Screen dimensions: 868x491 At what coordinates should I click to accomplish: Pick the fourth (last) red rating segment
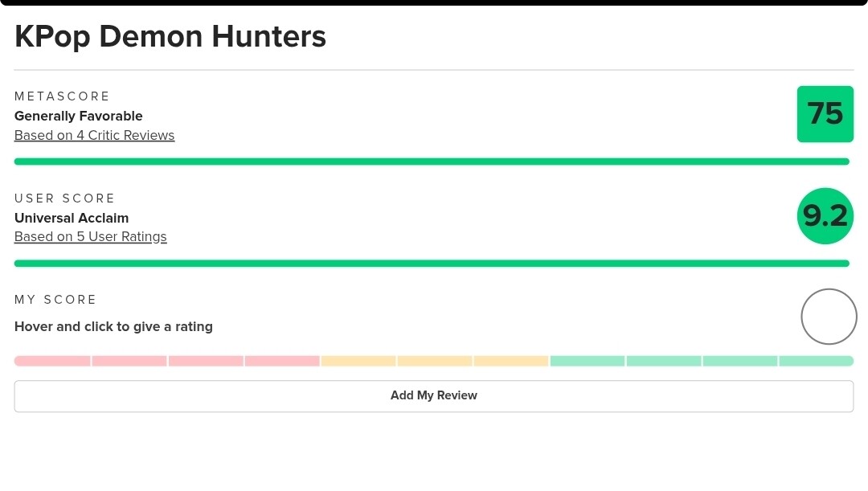(x=282, y=361)
